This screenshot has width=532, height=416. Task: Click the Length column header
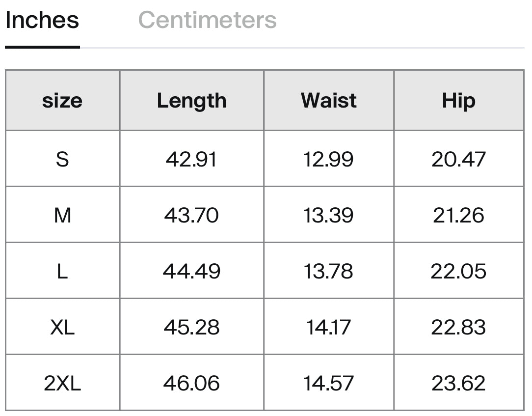(192, 101)
